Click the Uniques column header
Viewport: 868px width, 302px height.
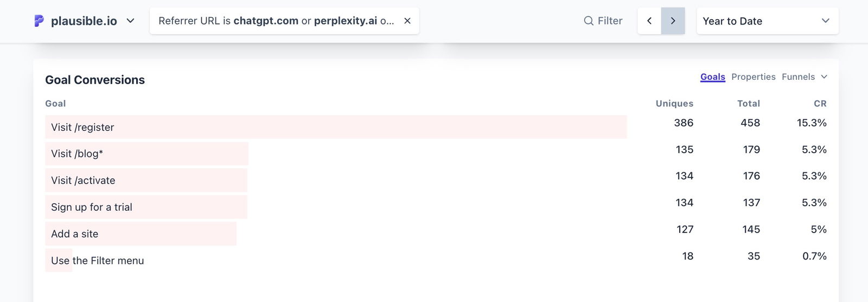pyautogui.click(x=674, y=103)
